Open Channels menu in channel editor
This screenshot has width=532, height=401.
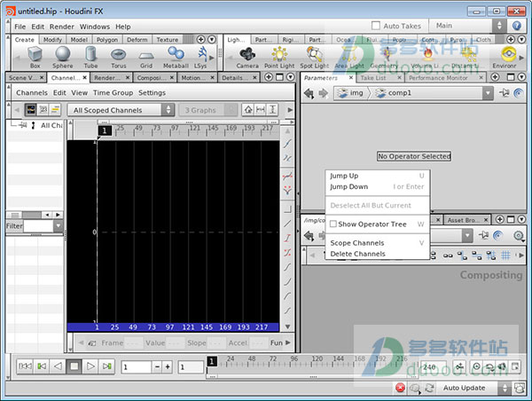[x=32, y=92]
